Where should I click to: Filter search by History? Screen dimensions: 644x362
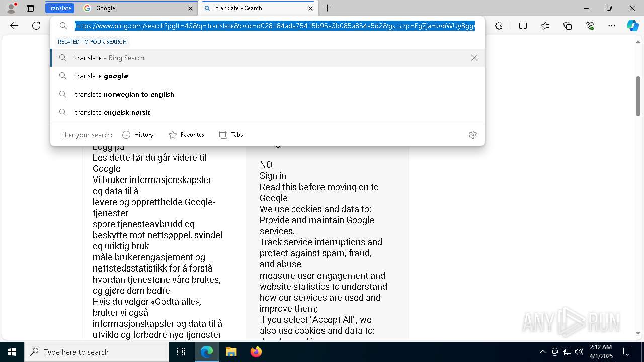(x=138, y=135)
